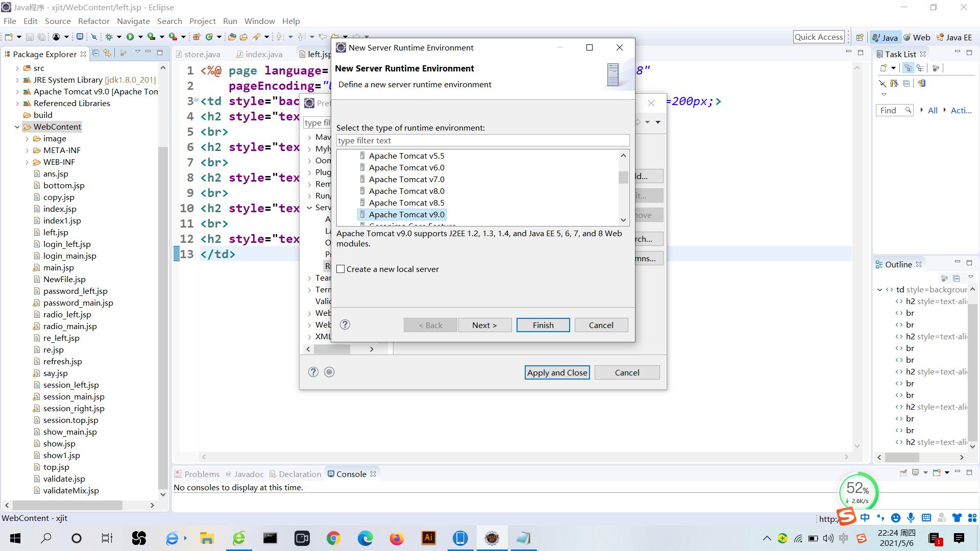Open Adobe Illustrator from the taskbar

click(x=429, y=538)
